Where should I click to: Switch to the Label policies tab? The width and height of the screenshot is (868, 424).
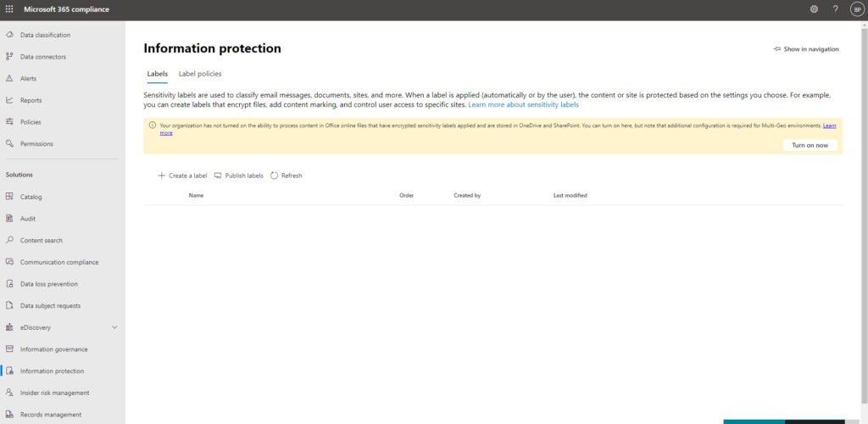pos(200,74)
